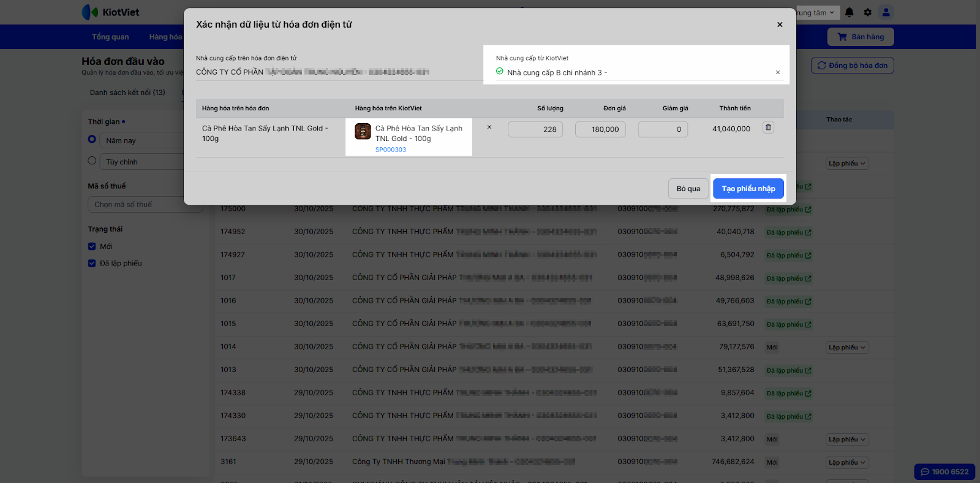Screen dimensions: 980x483
Task: Click the KiotViet logo
Action: (111, 12)
